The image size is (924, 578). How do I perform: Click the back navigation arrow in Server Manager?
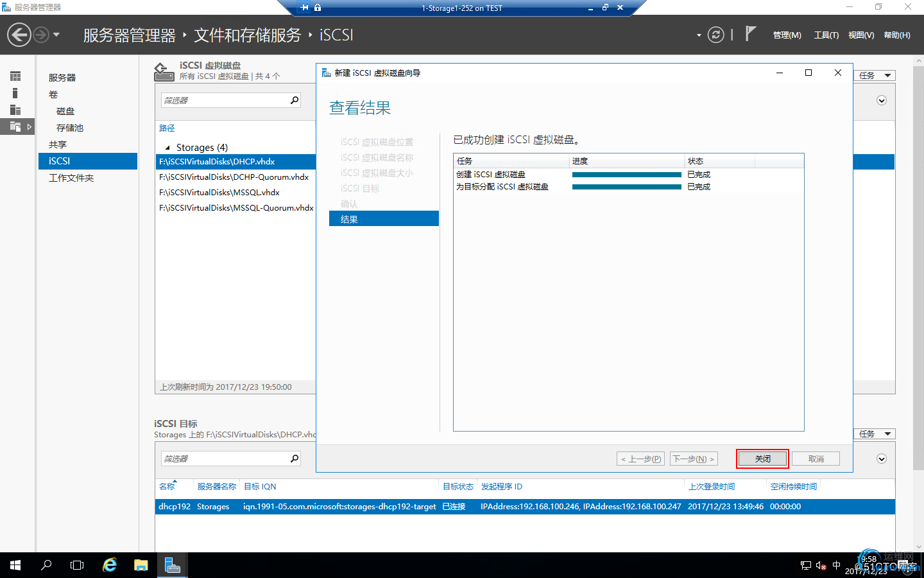(19, 35)
